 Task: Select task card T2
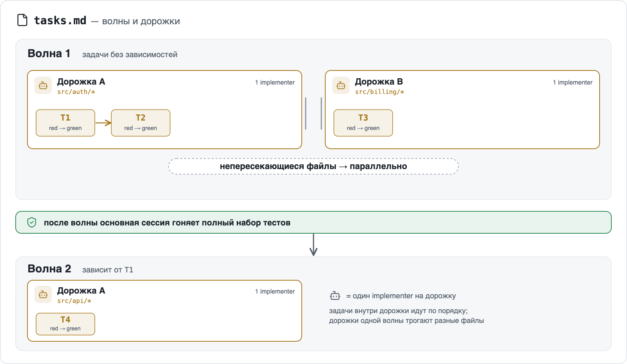[x=141, y=123]
